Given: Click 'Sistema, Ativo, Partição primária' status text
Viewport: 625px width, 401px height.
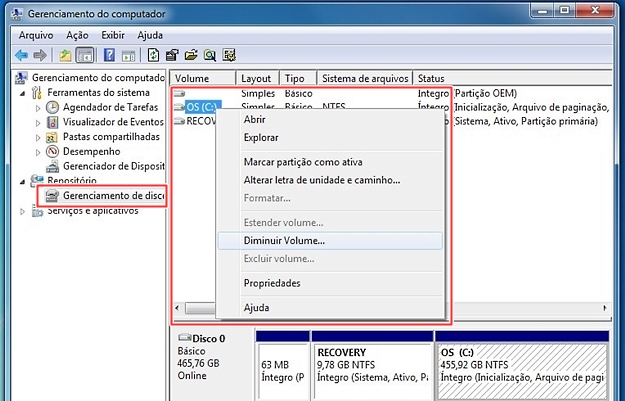Looking at the screenshot, I should click(526, 121).
